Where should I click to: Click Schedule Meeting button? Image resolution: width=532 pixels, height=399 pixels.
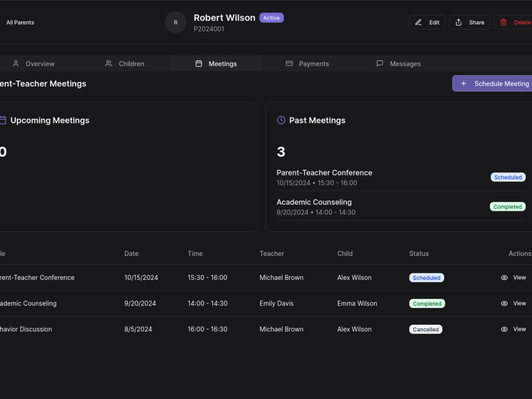coord(492,84)
